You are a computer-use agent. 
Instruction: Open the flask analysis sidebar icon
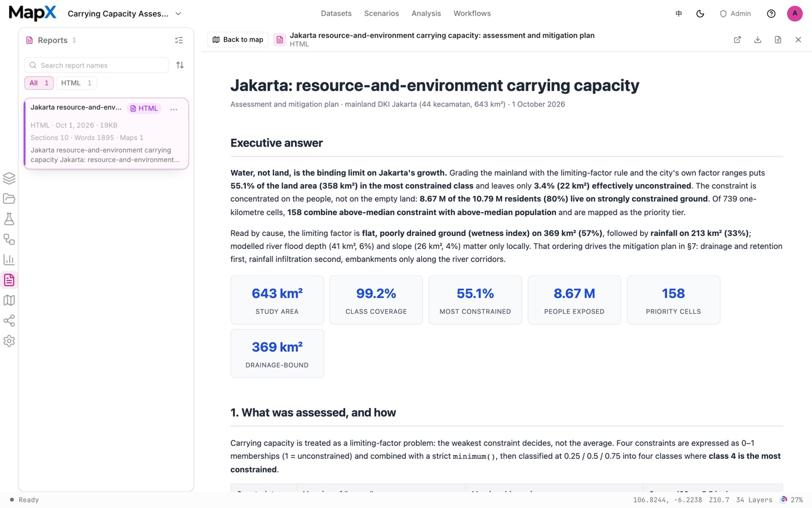point(9,219)
